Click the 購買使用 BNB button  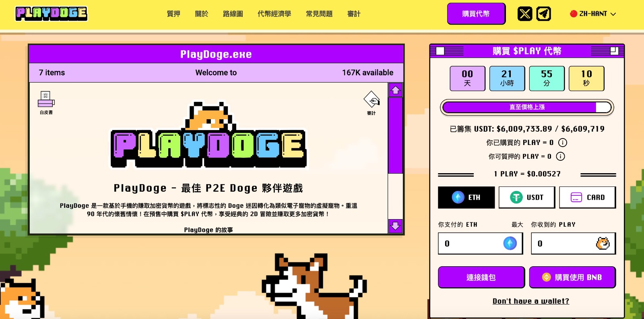pyautogui.click(x=572, y=277)
